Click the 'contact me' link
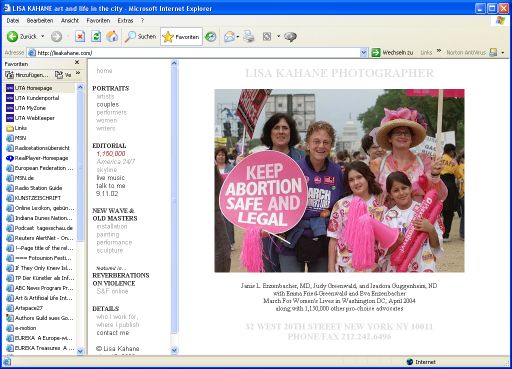 (113, 333)
